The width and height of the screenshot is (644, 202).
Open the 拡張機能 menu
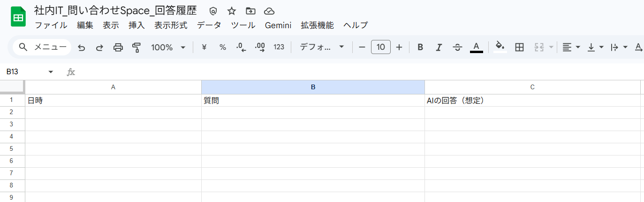pyautogui.click(x=317, y=25)
